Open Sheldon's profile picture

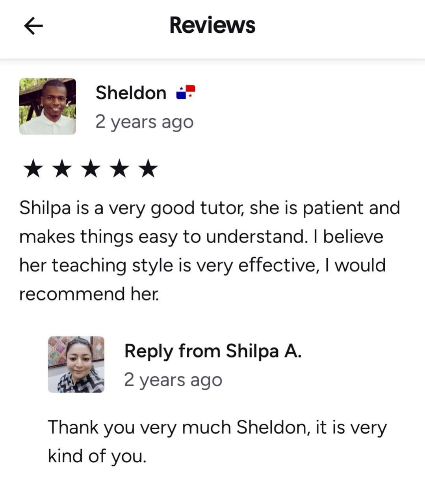[x=47, y=106]
